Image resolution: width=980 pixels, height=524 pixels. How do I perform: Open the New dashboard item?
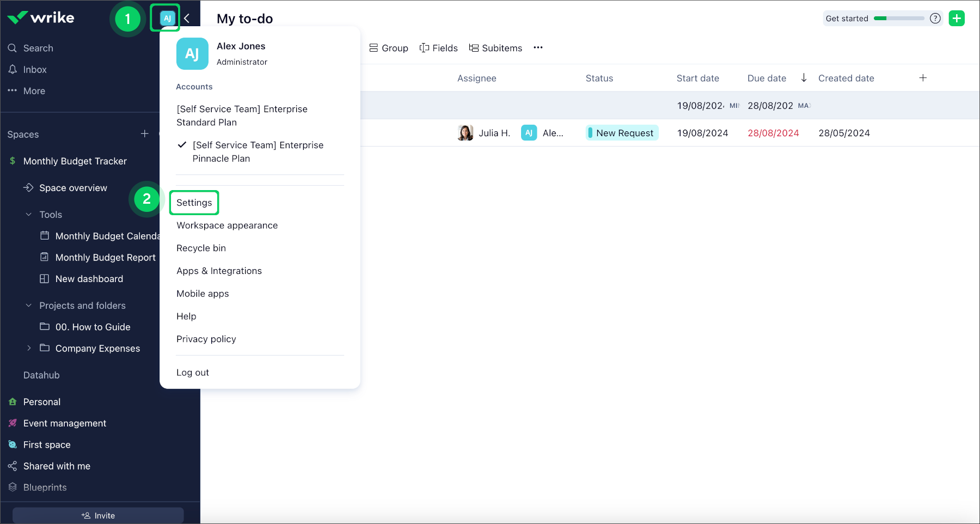(88, 278)
